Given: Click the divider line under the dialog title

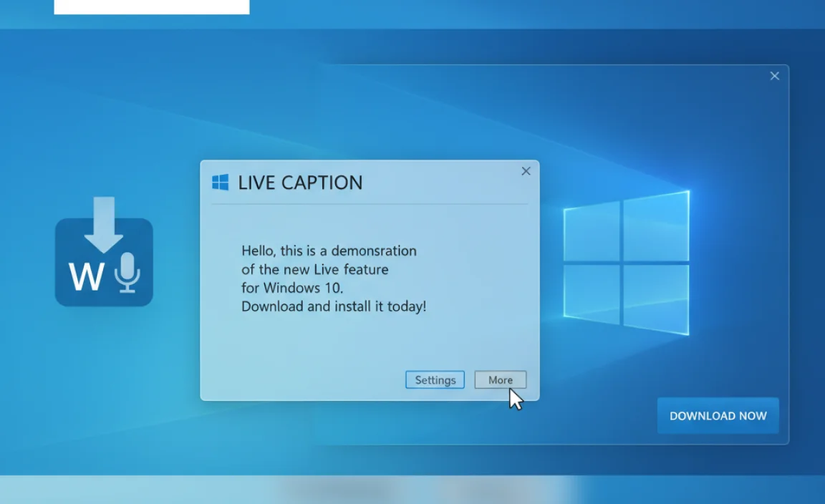Looking at the screenshot, I should point(369,203).
